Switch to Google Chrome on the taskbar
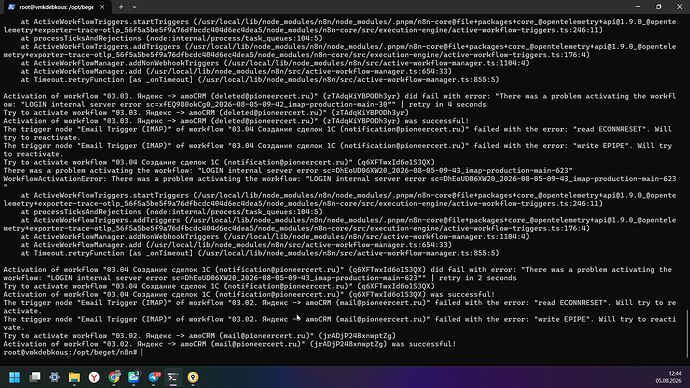Viewport: 690px width, 388px height. click(x=114, y=377)
